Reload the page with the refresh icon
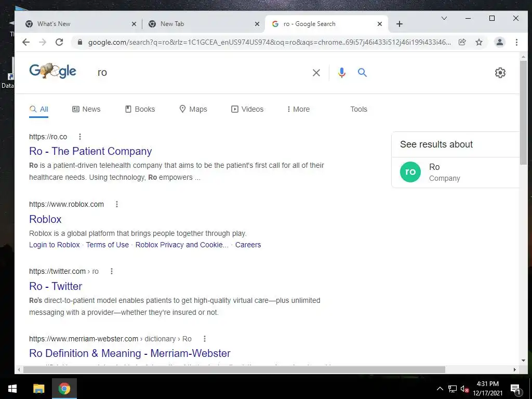The width and height of the screenshot is (532, 399). (x=59, y=42)
